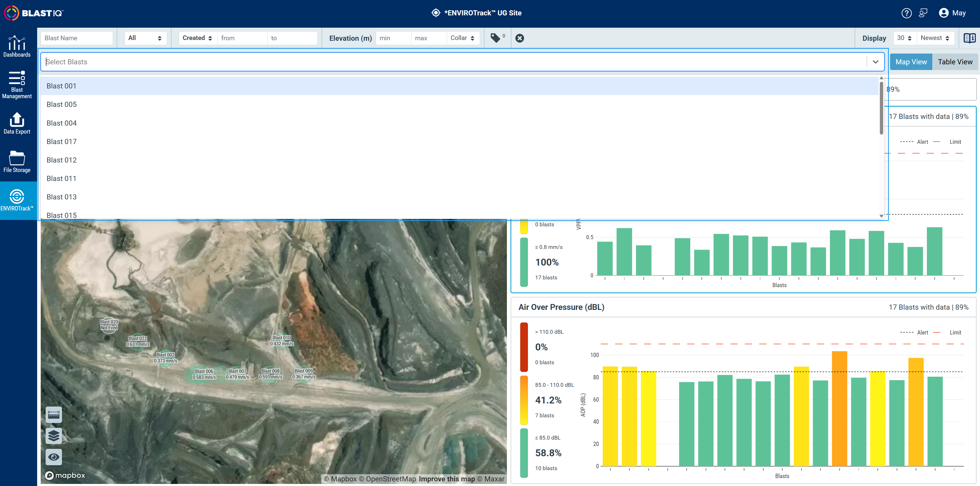This screenshot has height=486, width=980.
Task: Click the blast list scrollbar thumb
Action: 881,108
